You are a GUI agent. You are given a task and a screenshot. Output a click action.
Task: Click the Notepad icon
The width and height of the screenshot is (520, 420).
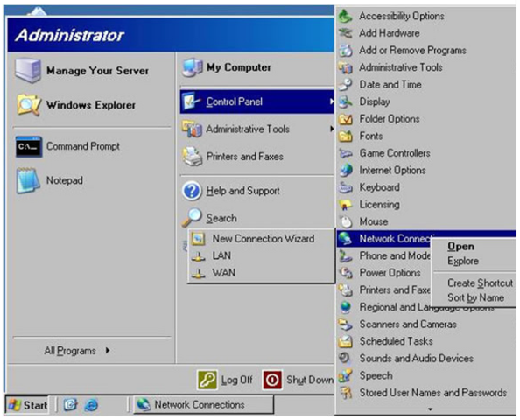click(29, 180)
